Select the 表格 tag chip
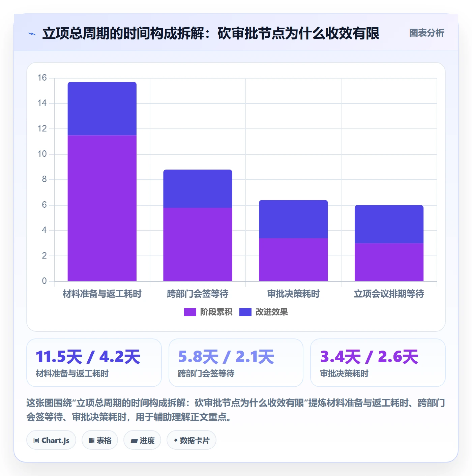Image resolution: width=472 pixels, height=476 pixels. tap(100, 440)
